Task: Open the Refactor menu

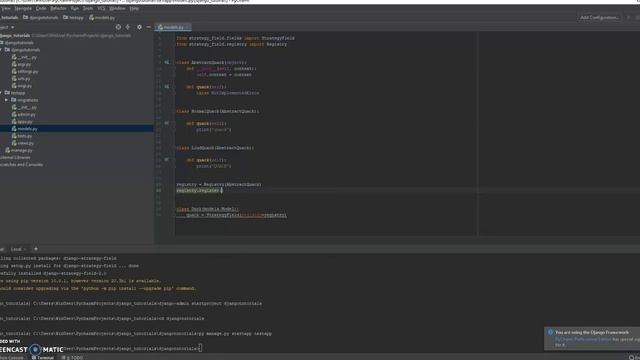Action: point(58,8)
